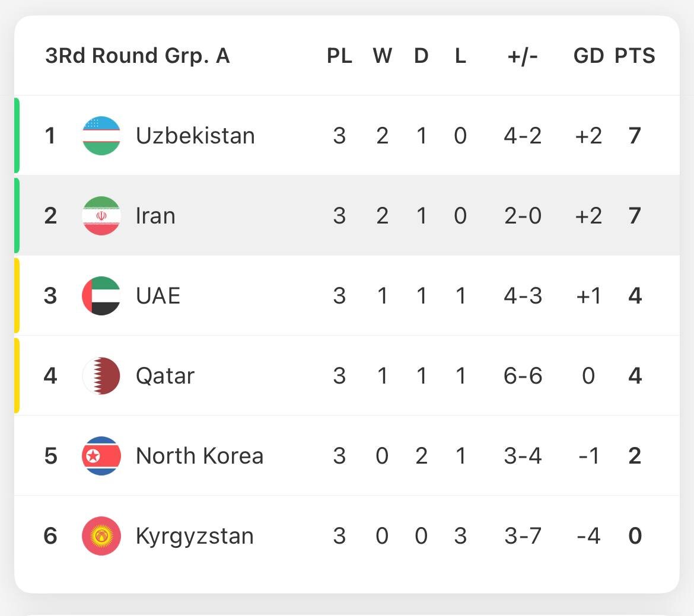Click Kyrgyzstan's 3-7 goals record

[523, 536]
